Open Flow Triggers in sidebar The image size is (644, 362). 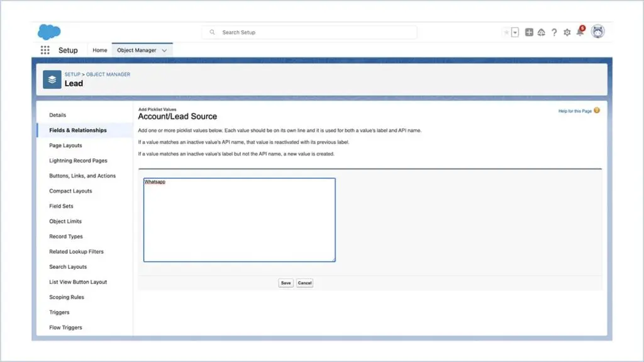coord(65,327)
